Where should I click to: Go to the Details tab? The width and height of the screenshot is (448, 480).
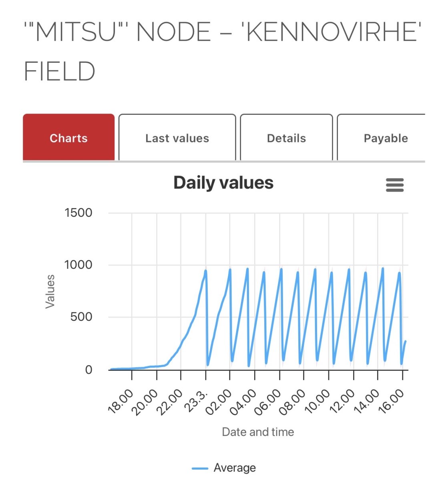coord(286,138)
